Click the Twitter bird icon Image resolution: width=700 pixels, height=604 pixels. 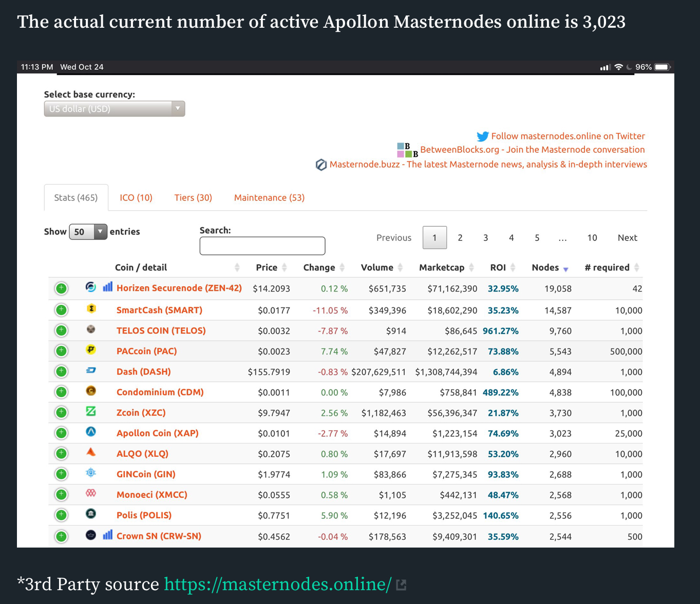pos(483,137)
